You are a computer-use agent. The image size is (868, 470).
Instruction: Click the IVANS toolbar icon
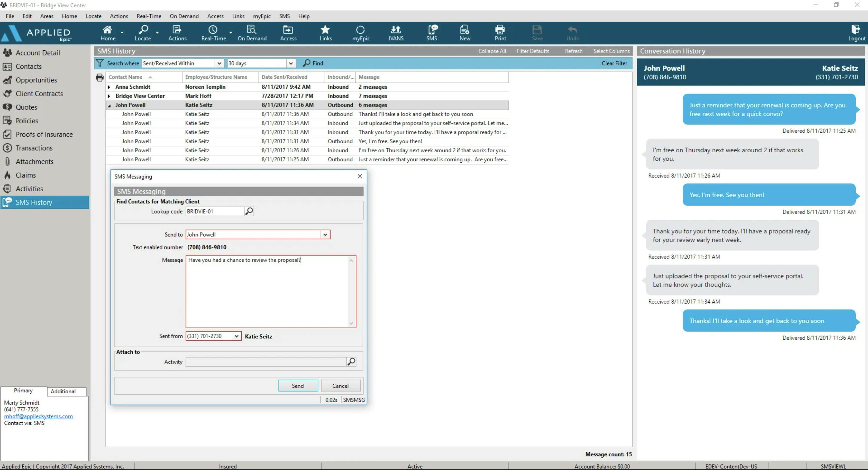click(x=396, y=33)
